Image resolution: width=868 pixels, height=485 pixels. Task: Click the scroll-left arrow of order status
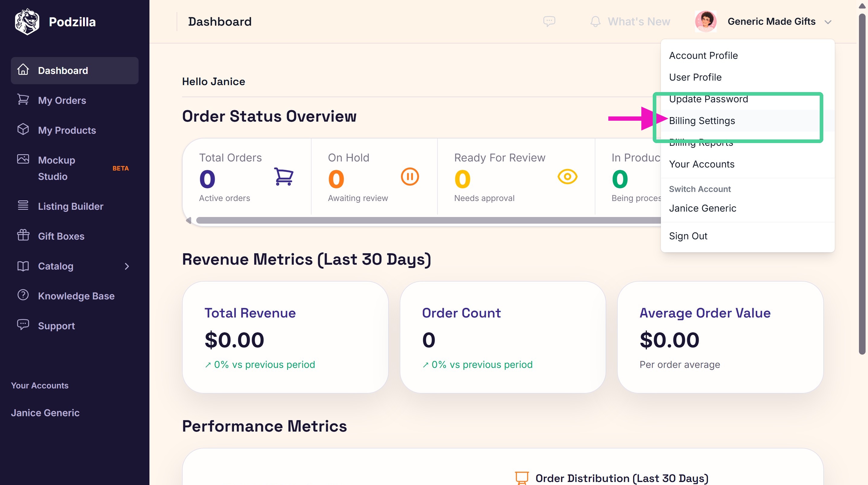point(188,220)
